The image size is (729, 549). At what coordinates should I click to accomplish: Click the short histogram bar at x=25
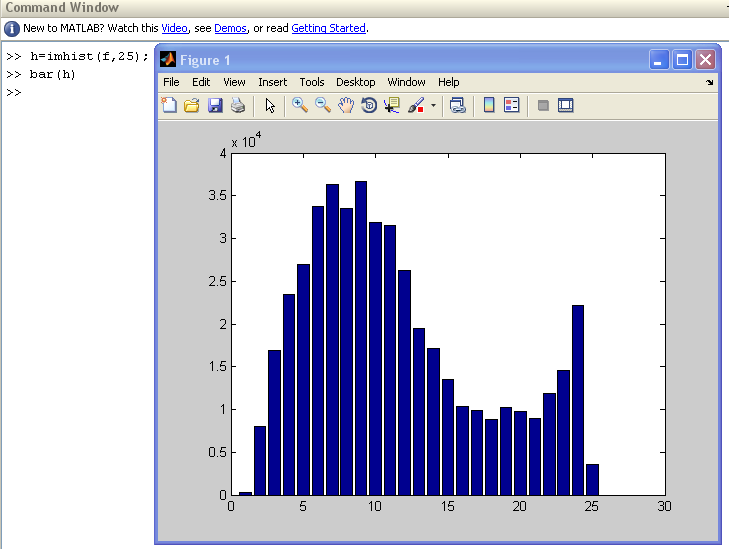[592, 480]
